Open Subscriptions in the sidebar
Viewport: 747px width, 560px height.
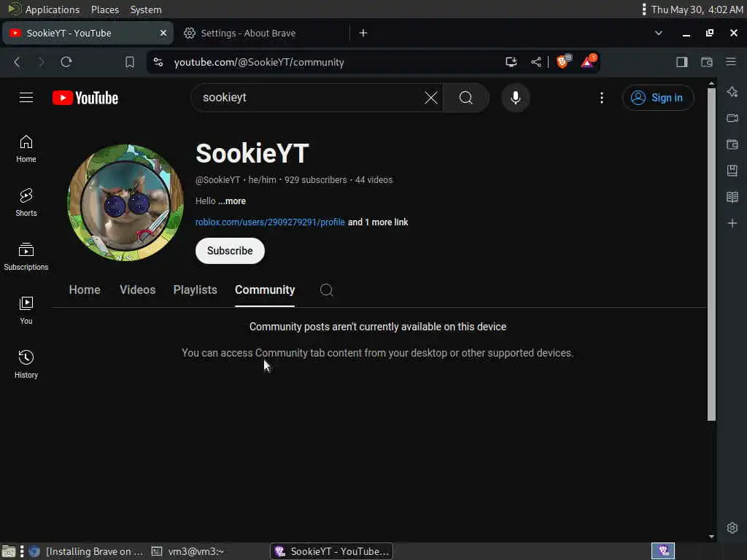26,256
